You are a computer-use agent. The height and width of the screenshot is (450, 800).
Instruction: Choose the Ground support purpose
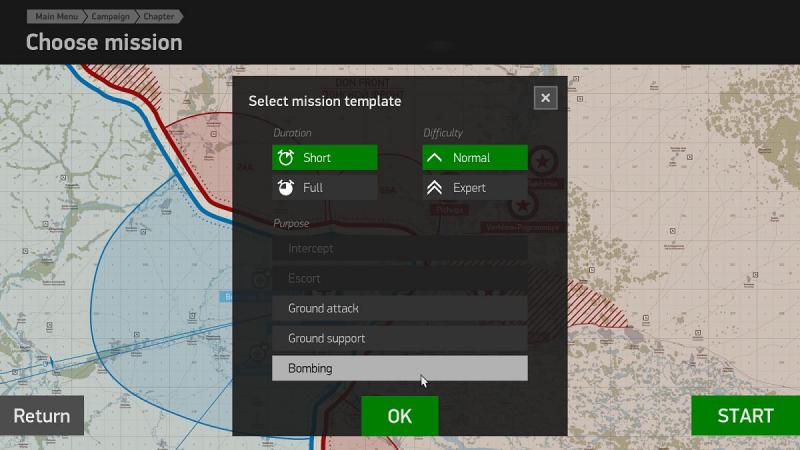point(400,338)
